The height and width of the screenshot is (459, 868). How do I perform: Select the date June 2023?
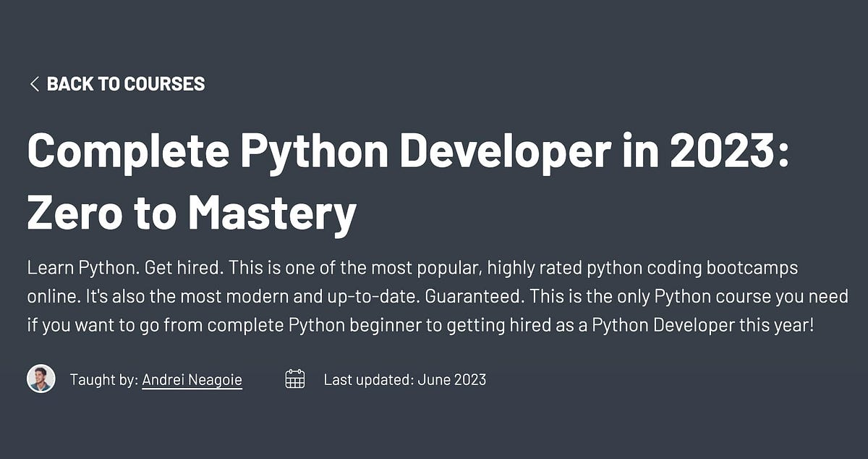(451, 379)
